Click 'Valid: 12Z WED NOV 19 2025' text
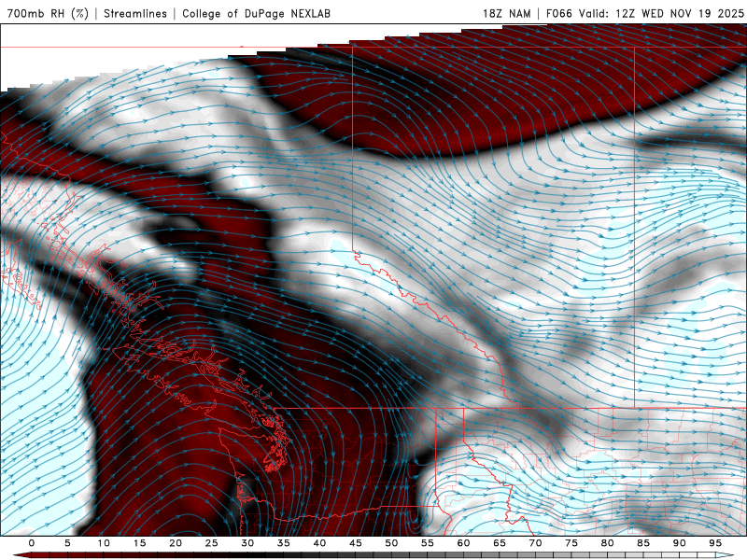 click(x=661, y=13)
